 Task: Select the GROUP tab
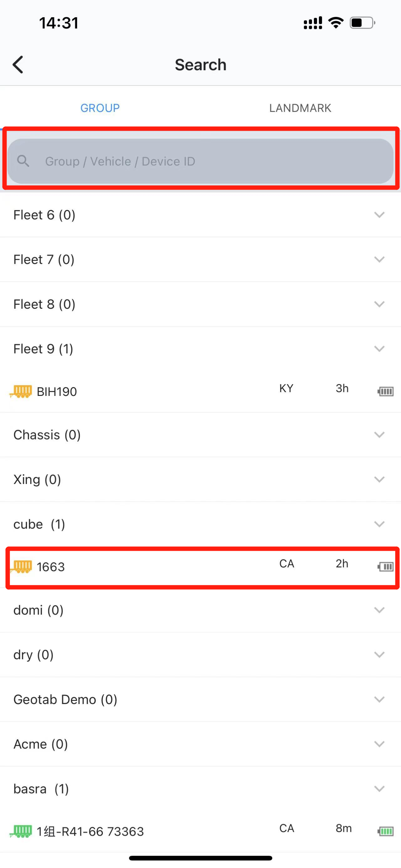(100, 108)
